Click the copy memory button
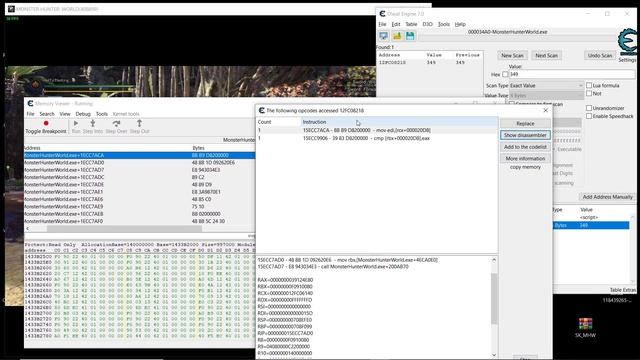This screenshot has height=360, width=640. pyautogui.click(x=525, y=167)
